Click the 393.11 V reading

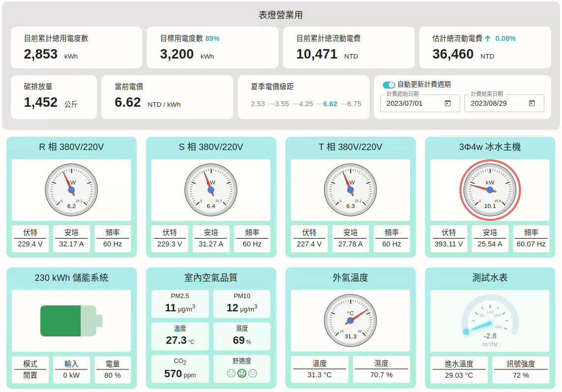click(448, 244)
